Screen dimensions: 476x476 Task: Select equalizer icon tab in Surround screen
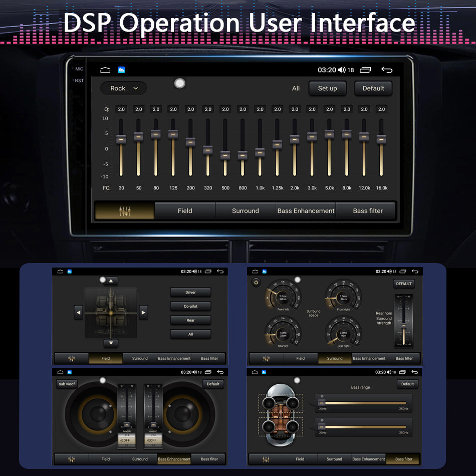tap(266, 359)
